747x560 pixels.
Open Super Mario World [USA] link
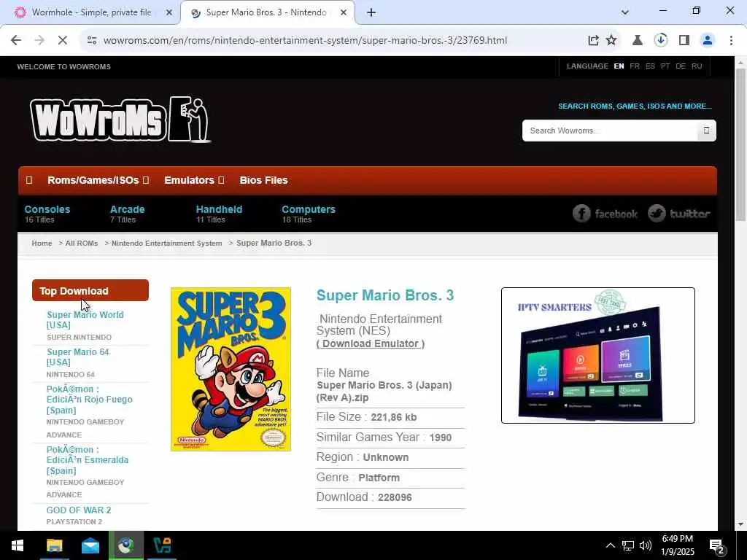(x=85, y=320)
